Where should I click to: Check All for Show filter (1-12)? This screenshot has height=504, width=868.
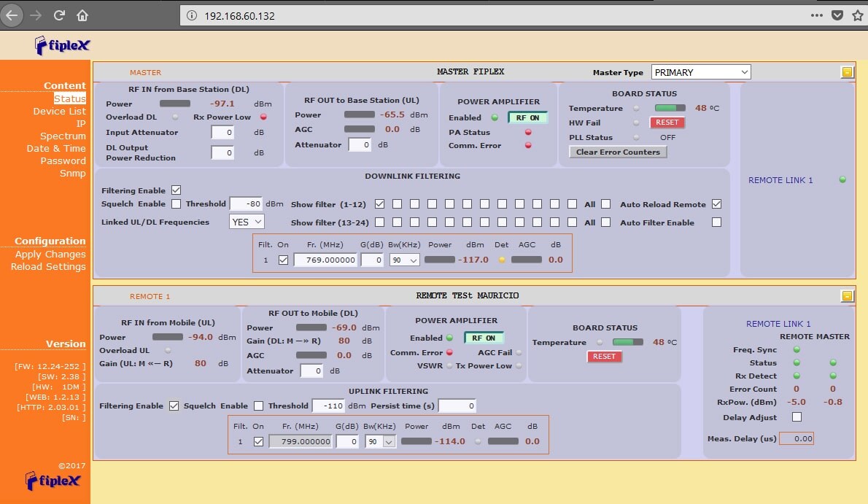pyautogui.click(x=605, y=203)
